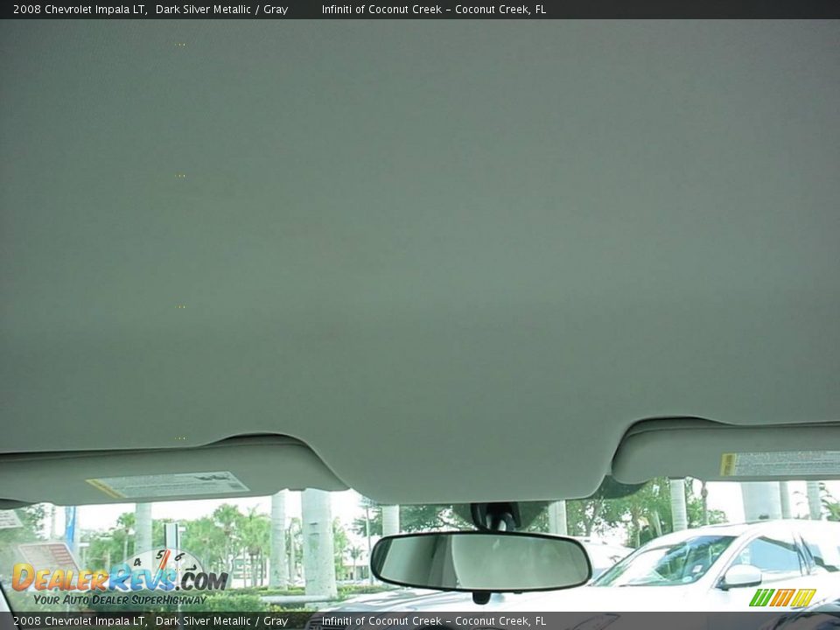
Task: Click '2008 Chevrolet Impala LT' in top caption bar
Action: pos(80,10)
